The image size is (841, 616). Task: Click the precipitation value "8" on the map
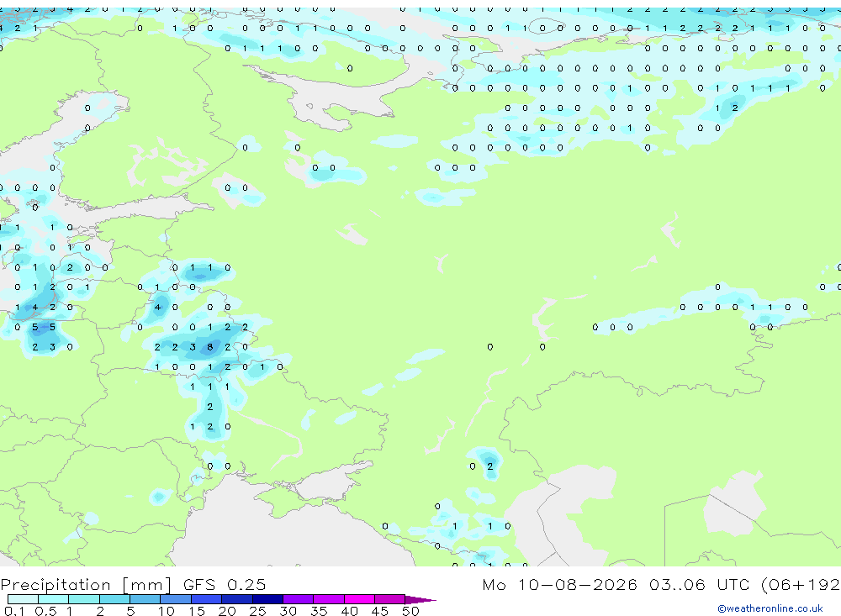pos(209,347)
